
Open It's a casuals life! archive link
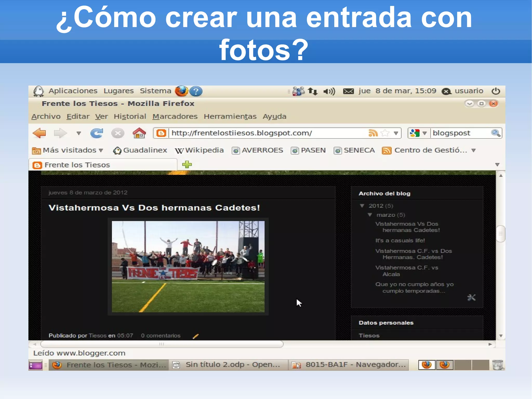click(400, 240)
